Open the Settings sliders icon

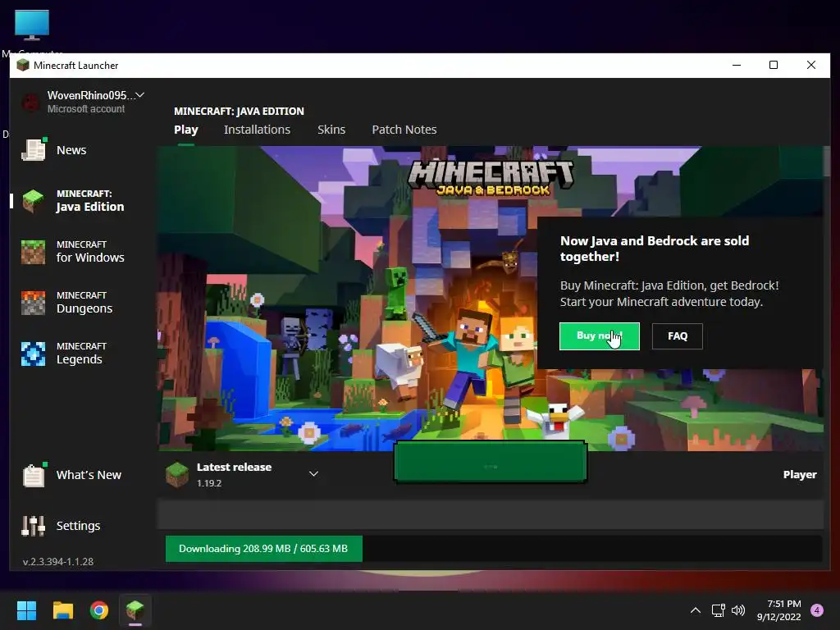pyautogui.click(x=33, y=526)
